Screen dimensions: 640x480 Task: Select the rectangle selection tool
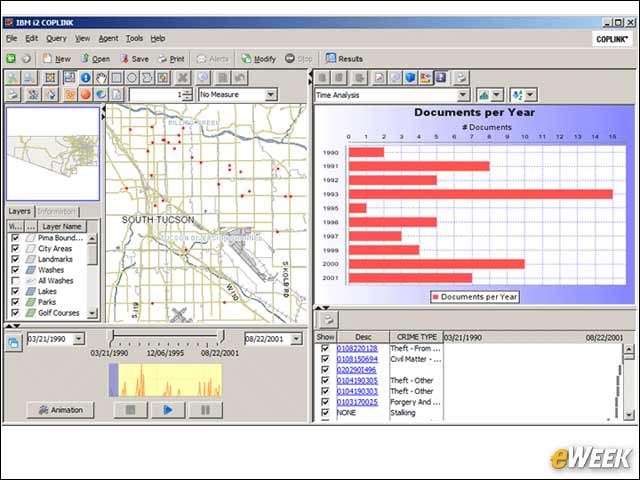pyautogui.click(x=116, y=78)
